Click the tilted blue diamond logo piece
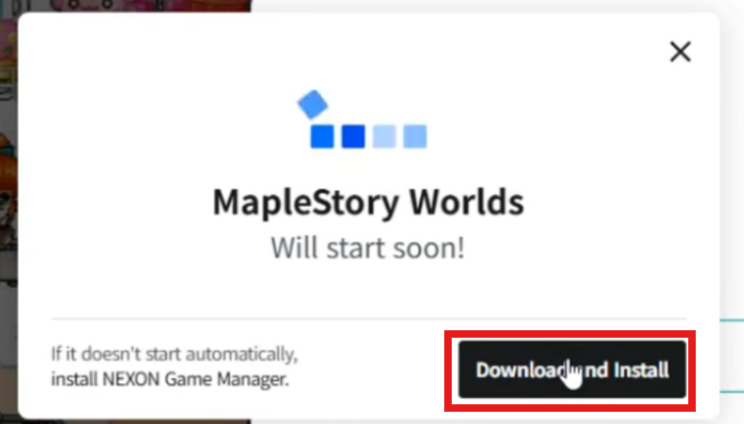The height and width of the screenshot is (424, 744). 313,104
